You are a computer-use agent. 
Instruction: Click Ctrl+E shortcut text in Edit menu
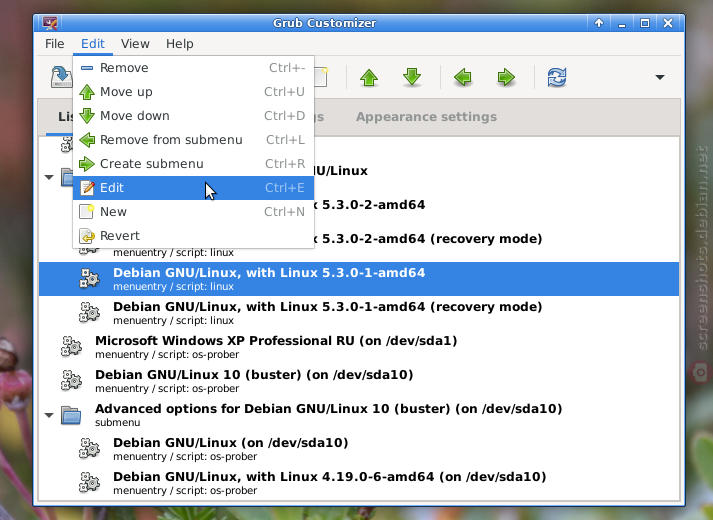[x=285, y=188]
